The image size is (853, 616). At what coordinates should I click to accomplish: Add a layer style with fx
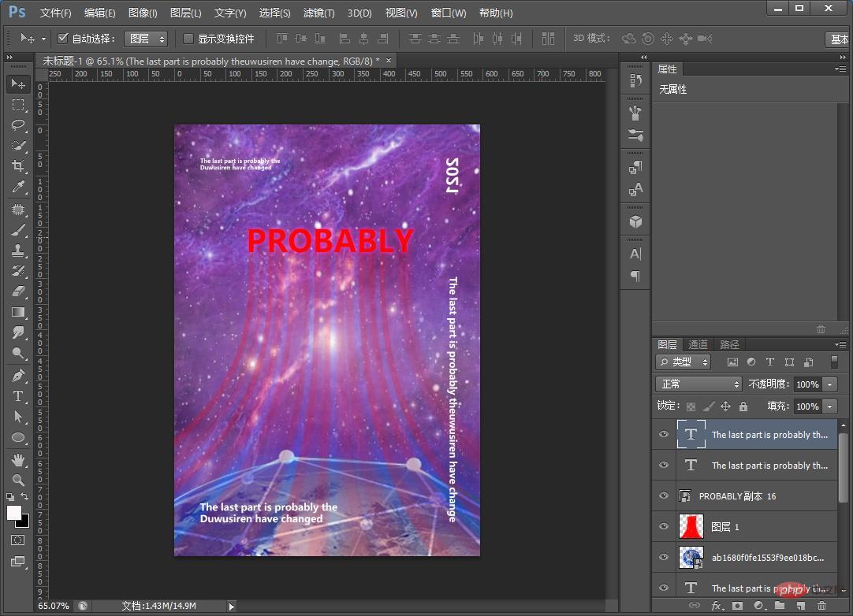click(717, 606)
